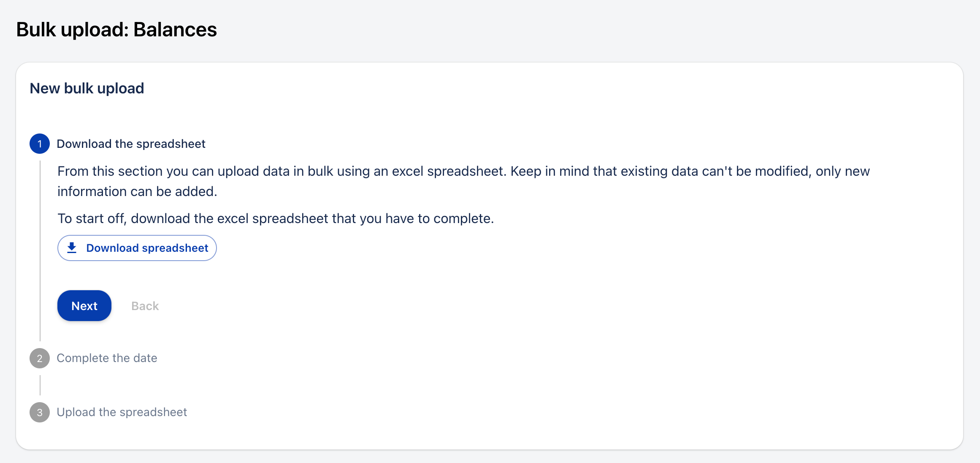The image size is (980, 463).
Task: Click the Download spreadsheet button label
Action: 147,248
